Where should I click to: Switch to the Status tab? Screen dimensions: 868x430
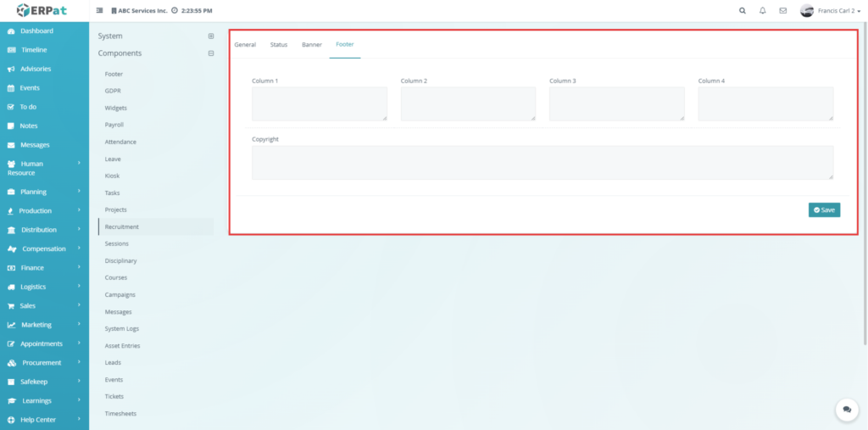tap(278, 45)
